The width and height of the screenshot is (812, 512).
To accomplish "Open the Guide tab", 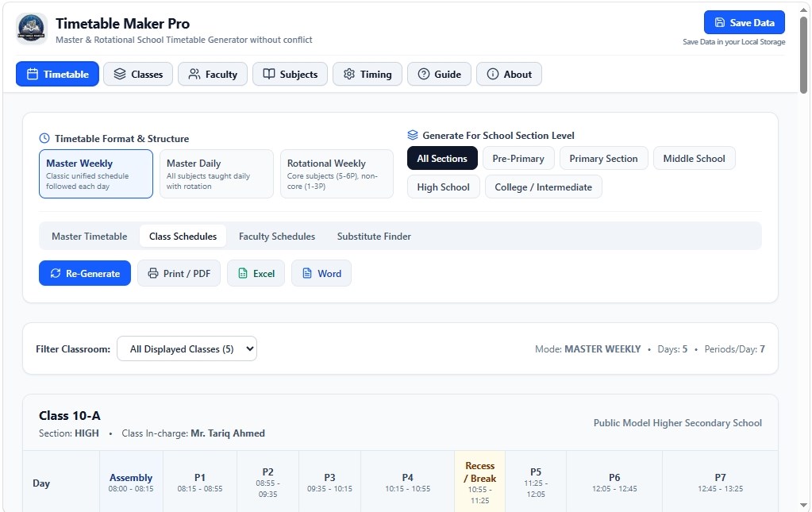I will [x=439, y=74].
